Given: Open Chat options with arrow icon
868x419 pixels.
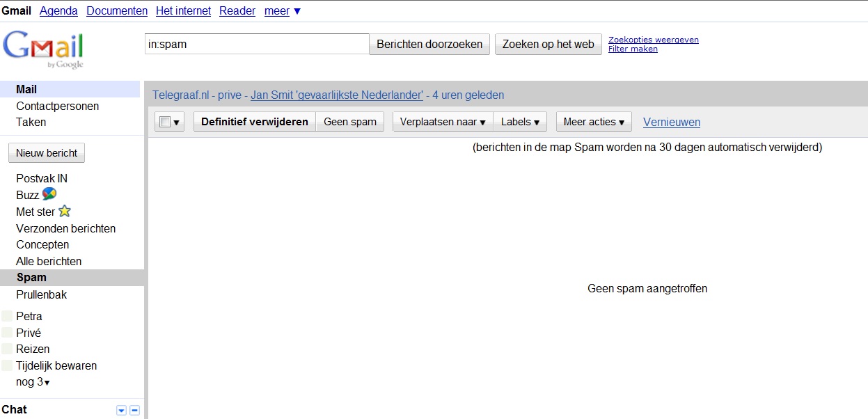Looking at the screenshot, I should (122, 411).
